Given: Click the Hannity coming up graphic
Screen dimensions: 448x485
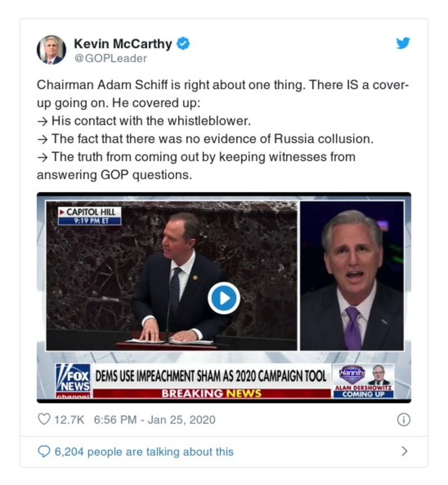Looking at the screenshot, I should pos(363,381).
